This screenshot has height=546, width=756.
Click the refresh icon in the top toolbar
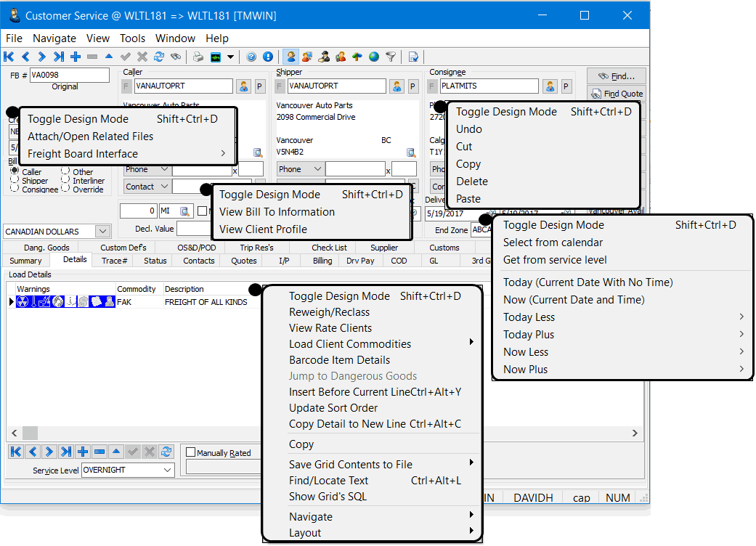[x=158, y=57]
